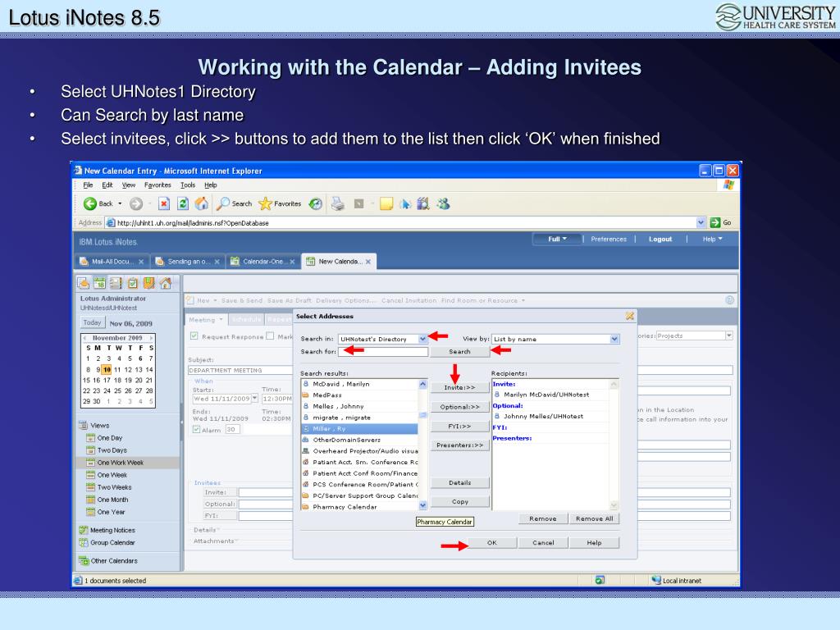Toggle the Alarm checkbox
Screen dimensions: 840x630
[196, 429]
